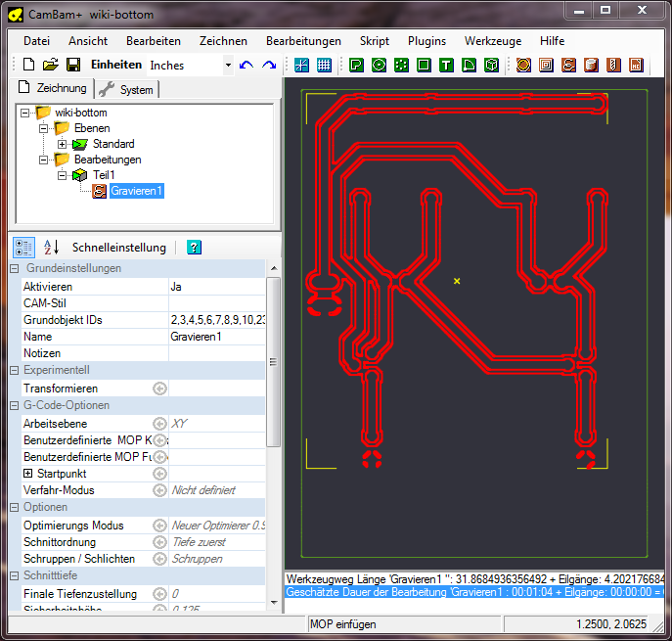This screenshot has width=672, height=641.
Task: Click the alphabetical sort icon in properties
Action: pyautogui.click(x=51, y=248)
